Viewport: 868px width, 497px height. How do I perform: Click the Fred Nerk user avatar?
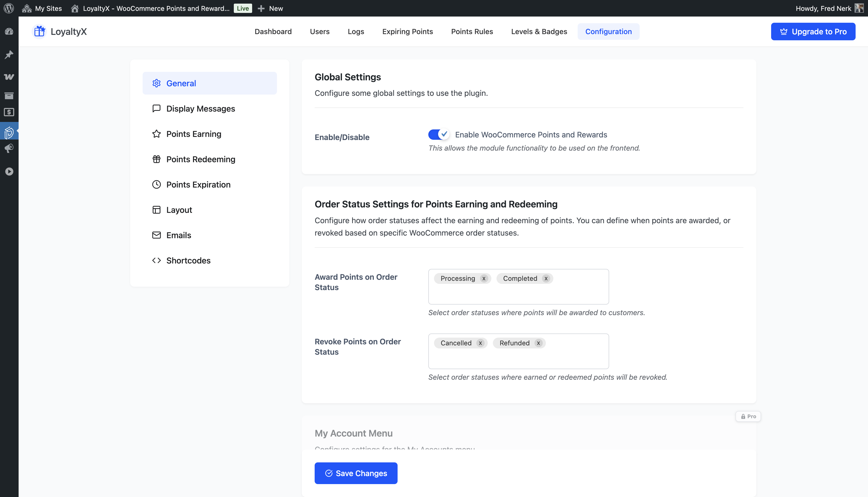click(x=859, y=8)
